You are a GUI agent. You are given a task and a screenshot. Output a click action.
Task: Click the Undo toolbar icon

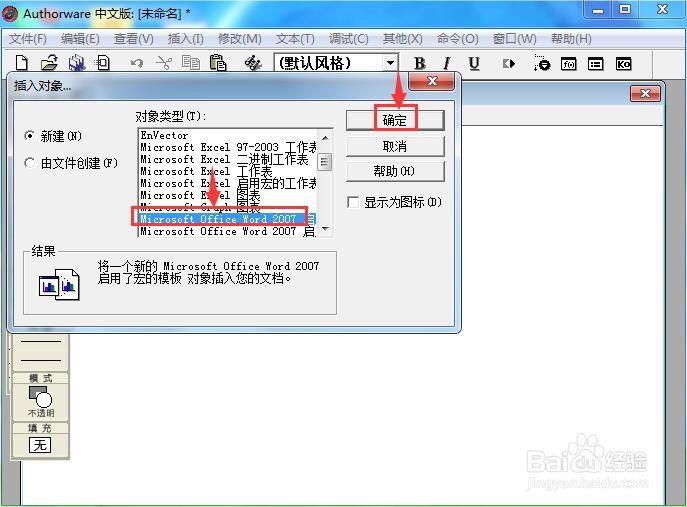pos(137,64)
